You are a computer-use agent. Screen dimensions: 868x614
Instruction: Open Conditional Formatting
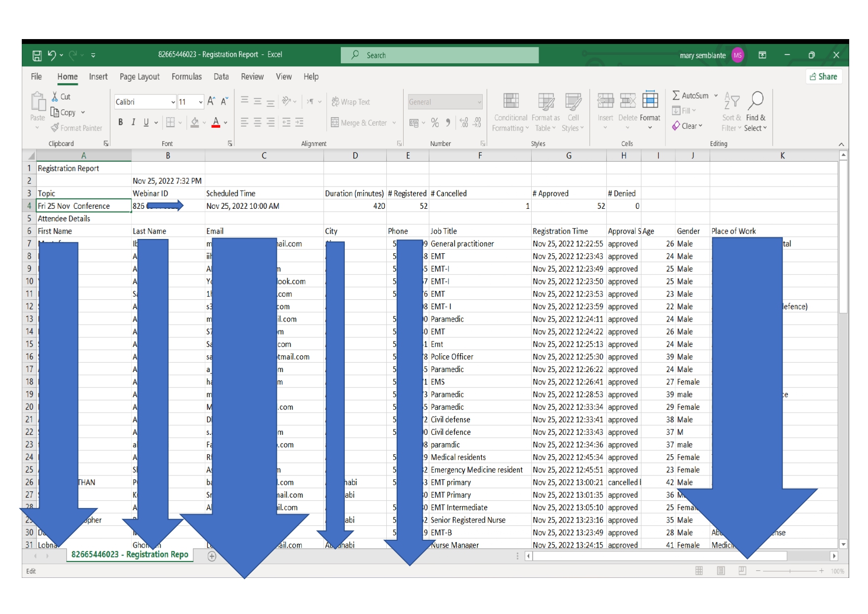tap(511, 112)
